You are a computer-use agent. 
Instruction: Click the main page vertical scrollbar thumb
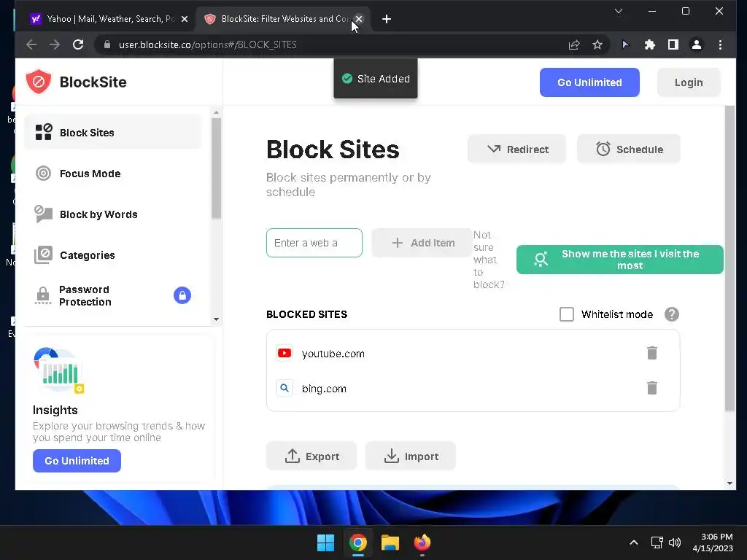(x=729, y=258)
